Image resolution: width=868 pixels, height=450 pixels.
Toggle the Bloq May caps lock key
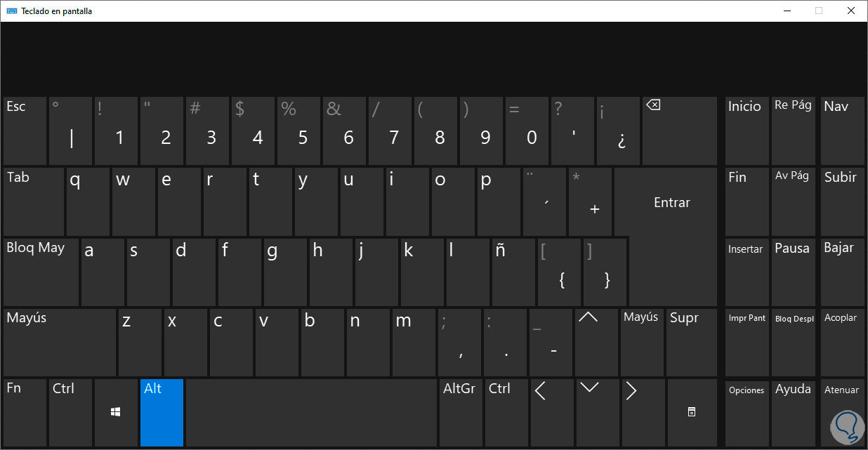coord(41,271)
